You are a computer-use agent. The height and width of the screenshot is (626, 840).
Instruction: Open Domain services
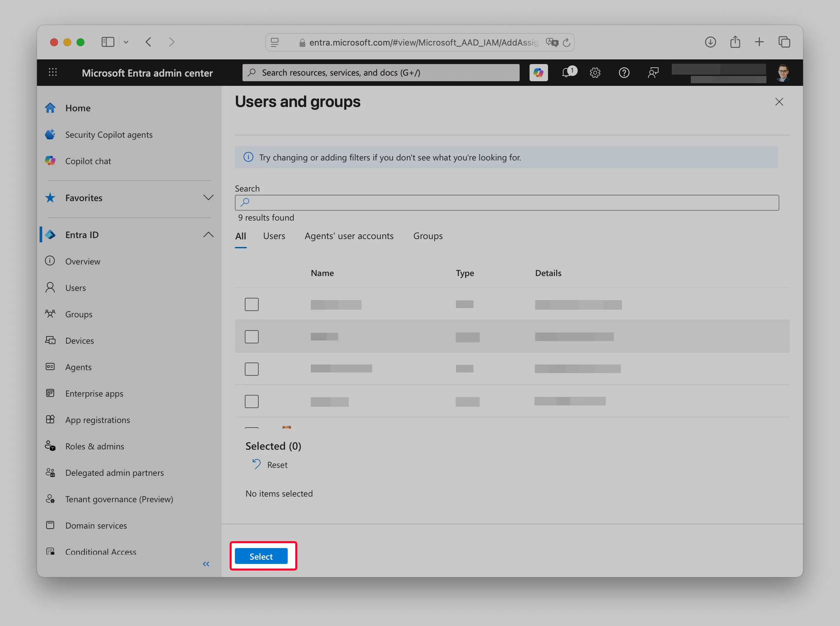[96, 525]
